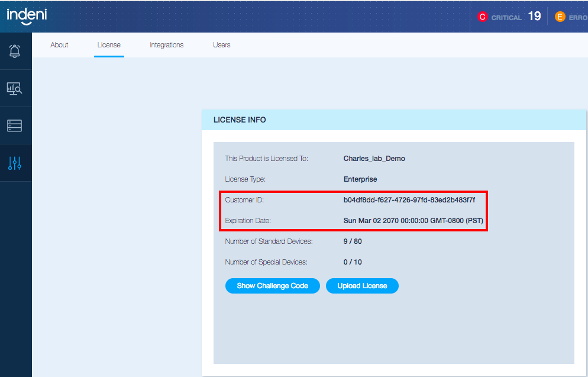This screenshot has height=377, width=588.
Task: Click the Enterprise license type value
Action: (x=360, y=179)
